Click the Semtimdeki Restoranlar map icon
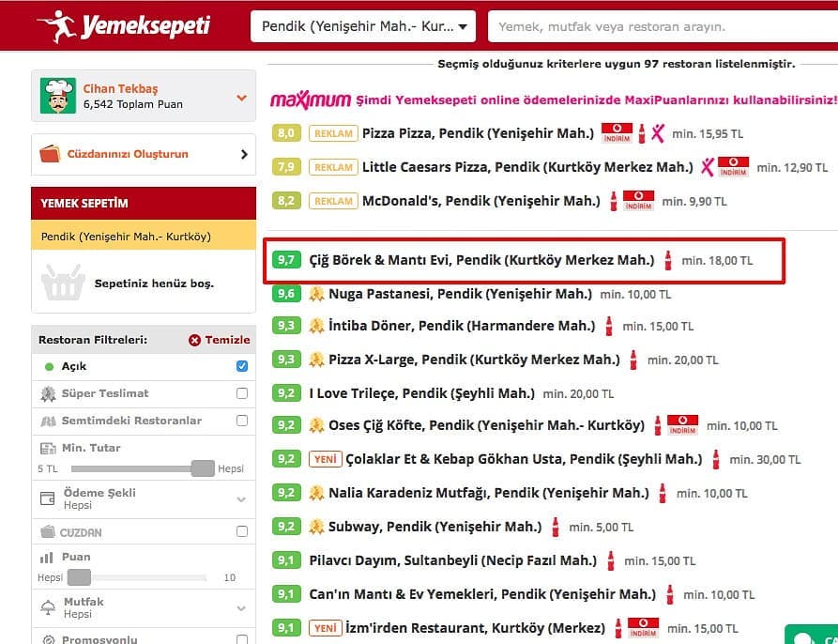 point(48,422)
